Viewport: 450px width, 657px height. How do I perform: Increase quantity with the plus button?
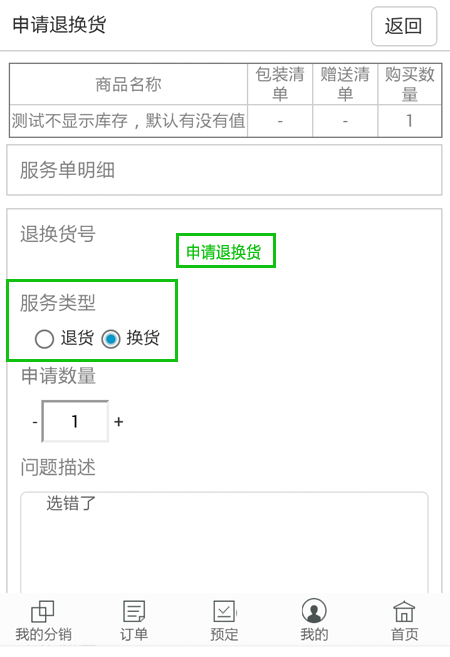point(119,422)
